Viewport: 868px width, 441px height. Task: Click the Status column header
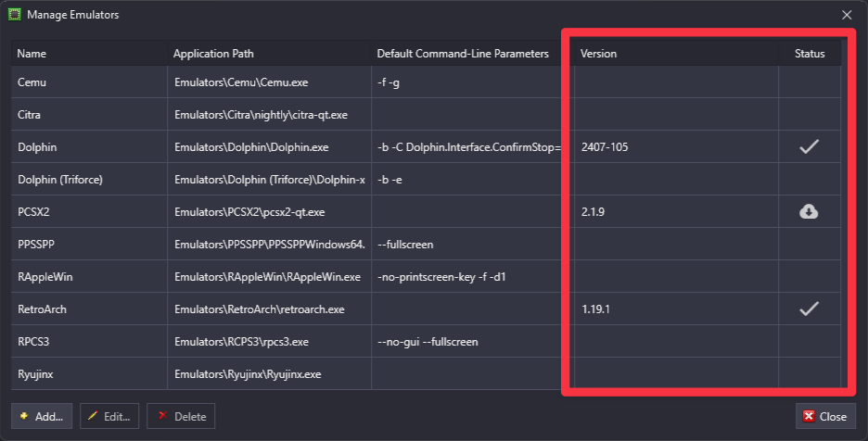tap(810, 54)
